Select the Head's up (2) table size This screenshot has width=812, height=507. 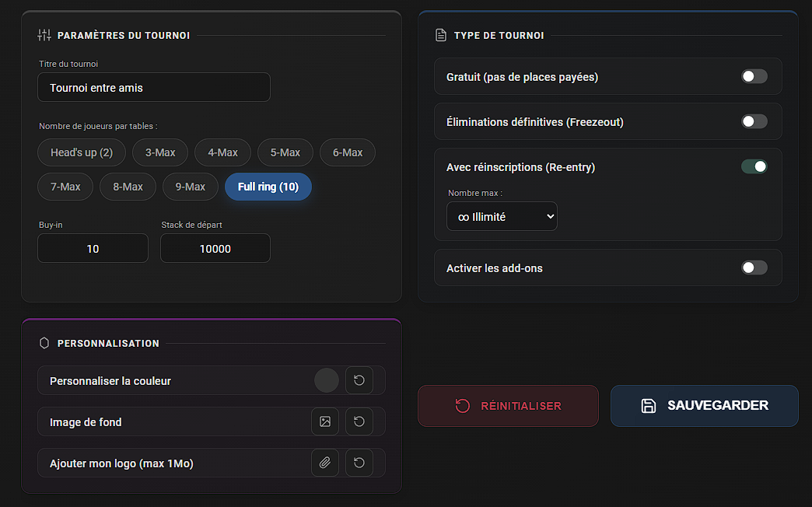tap(82, 152)
